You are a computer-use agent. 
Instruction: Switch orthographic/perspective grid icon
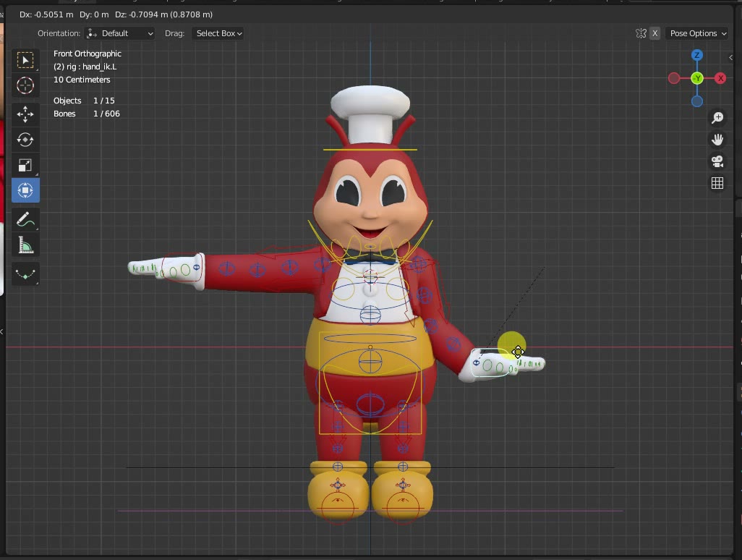pyautogui.click(x=717, y=183)
